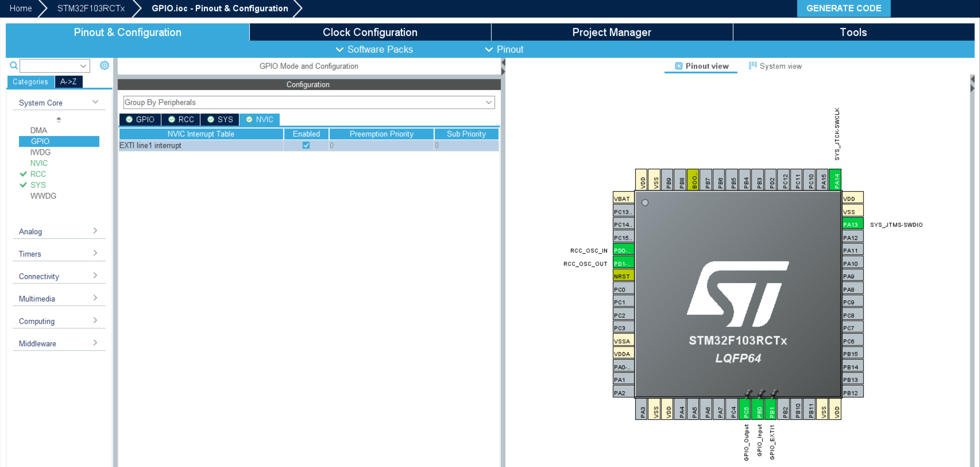This screenshot has width=980, height=467.
Task: Select pin PC5 GPIO_Output on the chip
Action: click(745, 410)
